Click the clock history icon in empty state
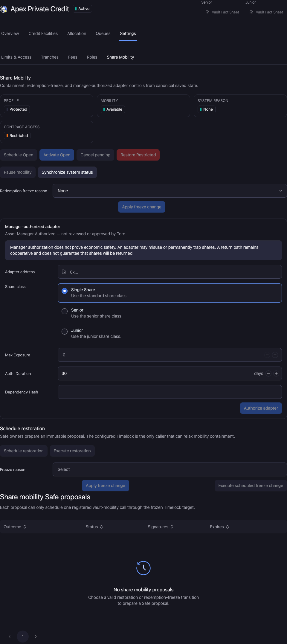 click(143, 568)
